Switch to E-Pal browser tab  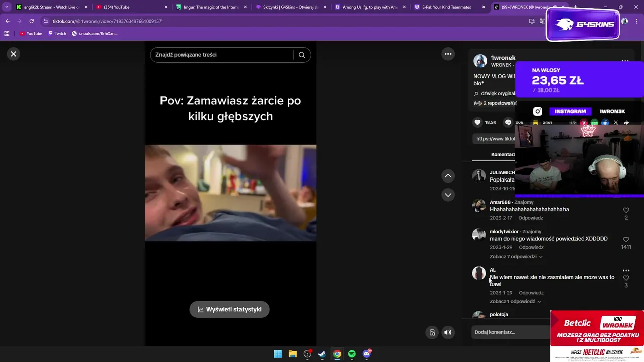[x=449, y=7]
